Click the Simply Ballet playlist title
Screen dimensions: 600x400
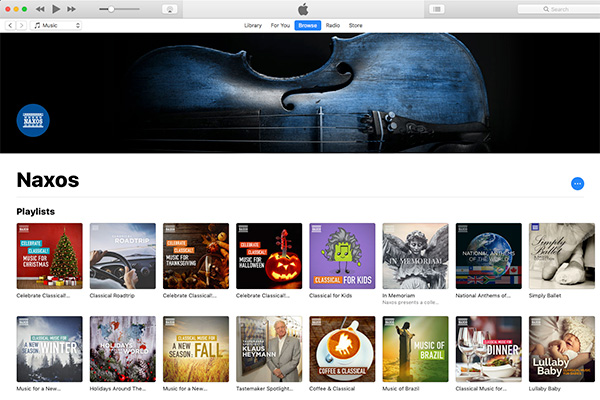pos(546,295)
